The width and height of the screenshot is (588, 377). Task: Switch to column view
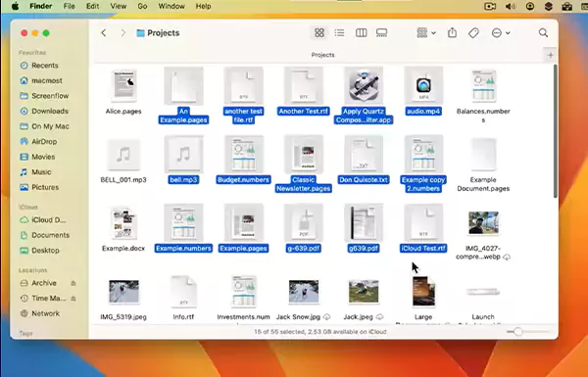361,33
